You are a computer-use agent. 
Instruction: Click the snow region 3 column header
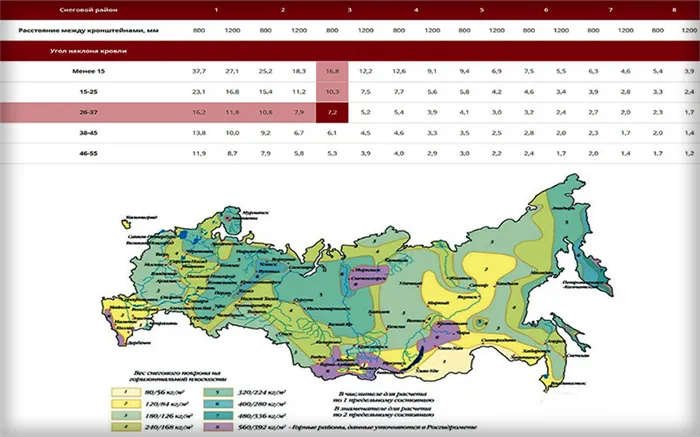348,9
